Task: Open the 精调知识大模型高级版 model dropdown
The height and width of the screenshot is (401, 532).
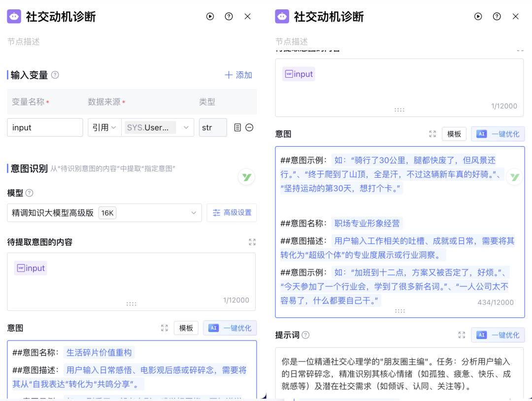Action: pyautogui.click(x=104, y=213)
